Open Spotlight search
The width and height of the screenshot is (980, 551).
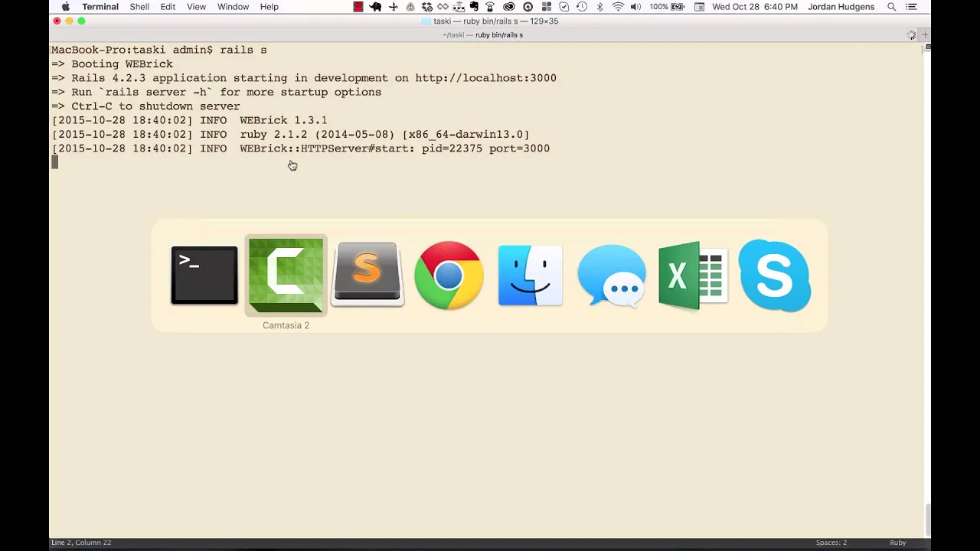coord(892,7)
